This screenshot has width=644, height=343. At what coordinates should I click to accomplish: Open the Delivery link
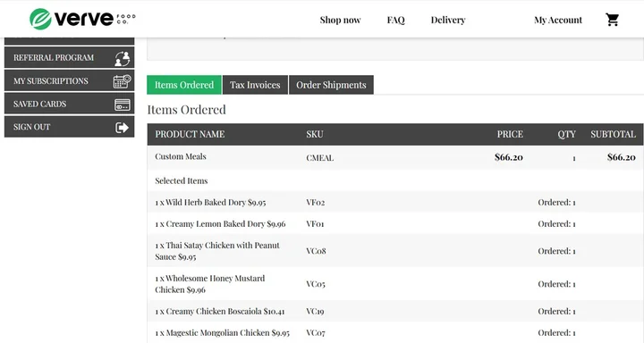(448, 20)
